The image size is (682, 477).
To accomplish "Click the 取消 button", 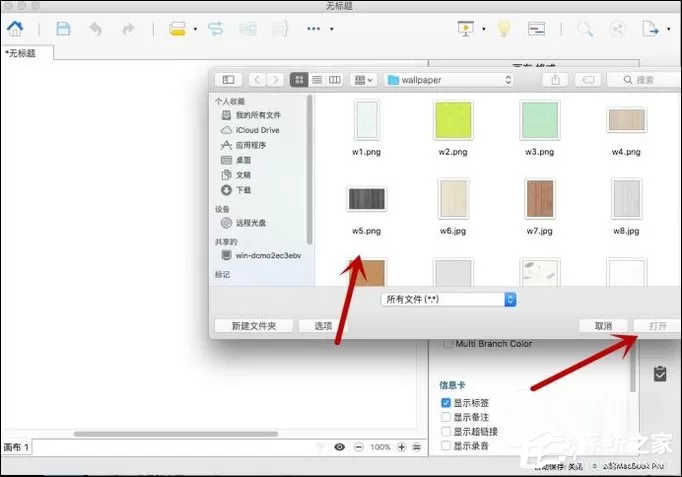I will 603,326.
